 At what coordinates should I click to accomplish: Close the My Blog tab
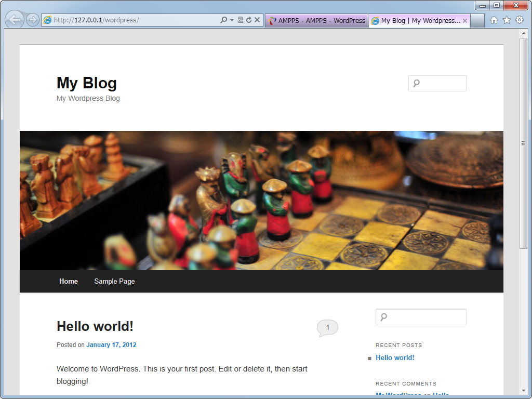[465, 21]
